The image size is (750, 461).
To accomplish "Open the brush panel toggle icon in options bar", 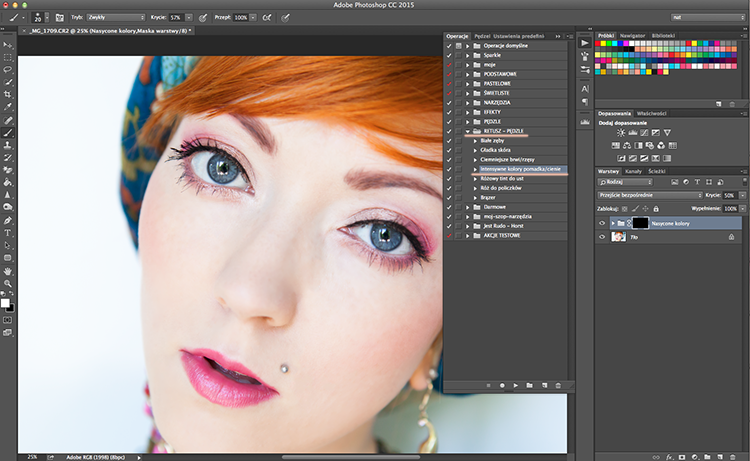I will point(59,18).
